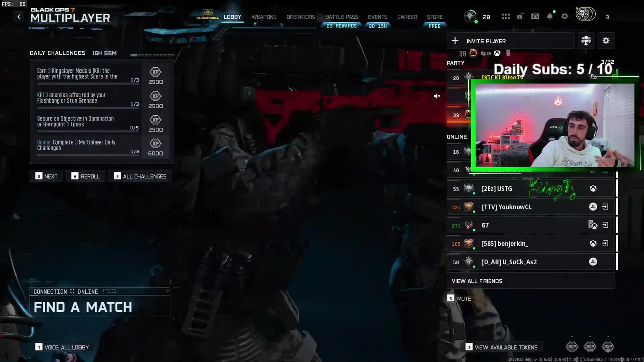Open the Operators tab

click(301, 17)
